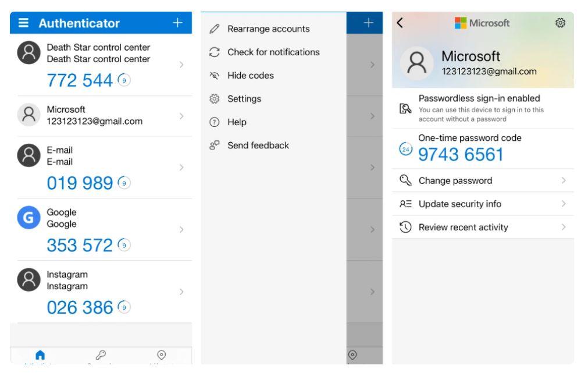Click the Passwordless sign-in enabled heading

coord(479,98)
